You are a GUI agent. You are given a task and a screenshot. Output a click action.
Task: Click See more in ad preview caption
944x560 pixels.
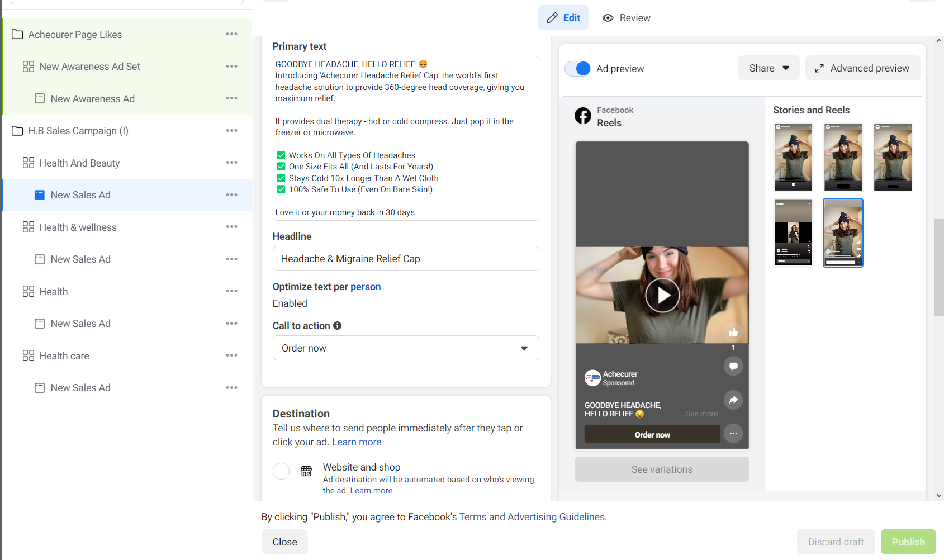(700, 414)
